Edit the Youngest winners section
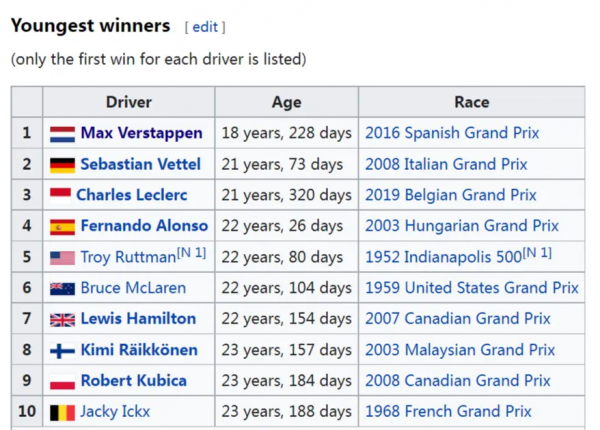 point(205,27)
